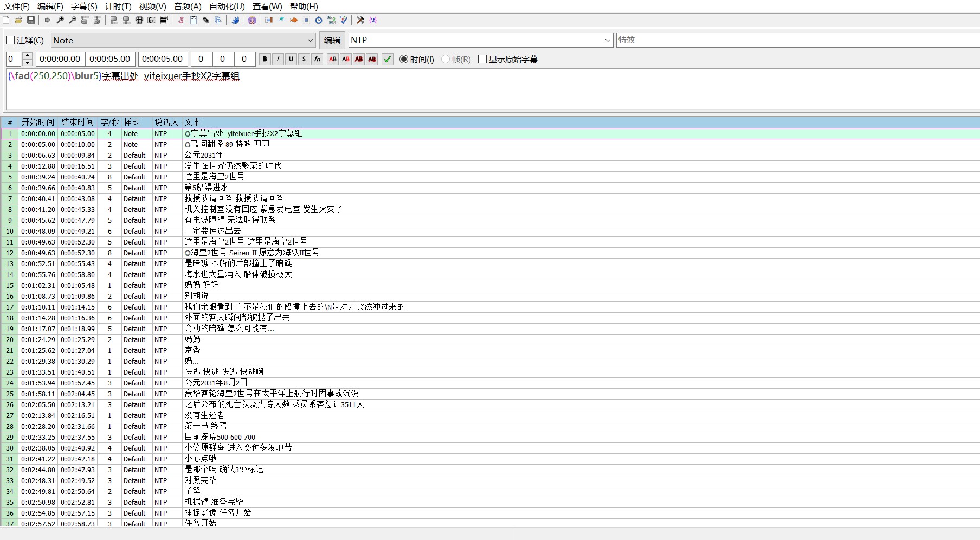Toggle bold formatting button

[265, 59]
